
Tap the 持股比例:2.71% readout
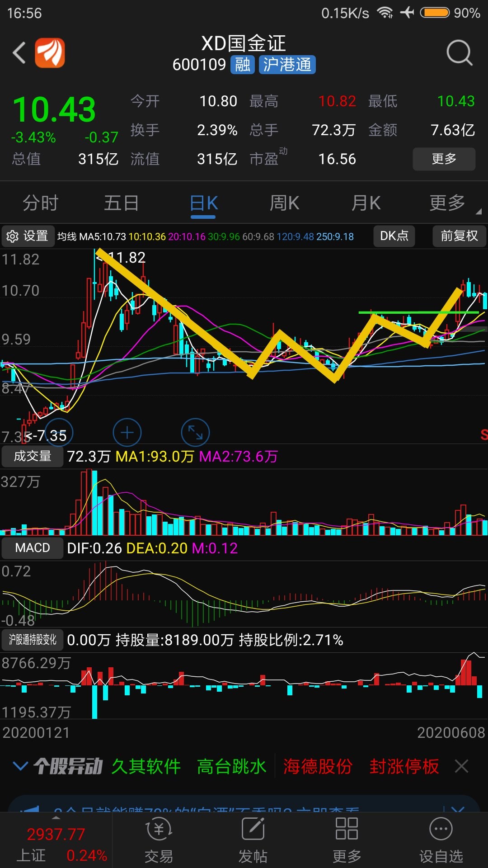tap(291, 640)
